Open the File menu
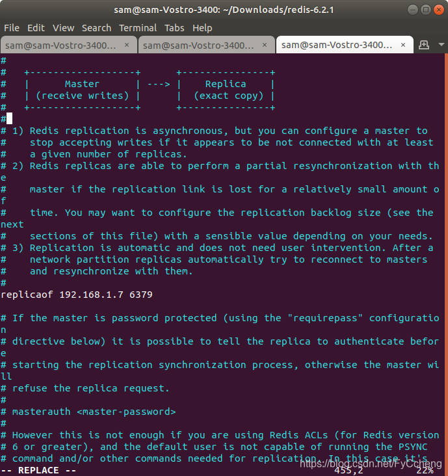This screenshot has width=448, height=476. pos(12,28)
